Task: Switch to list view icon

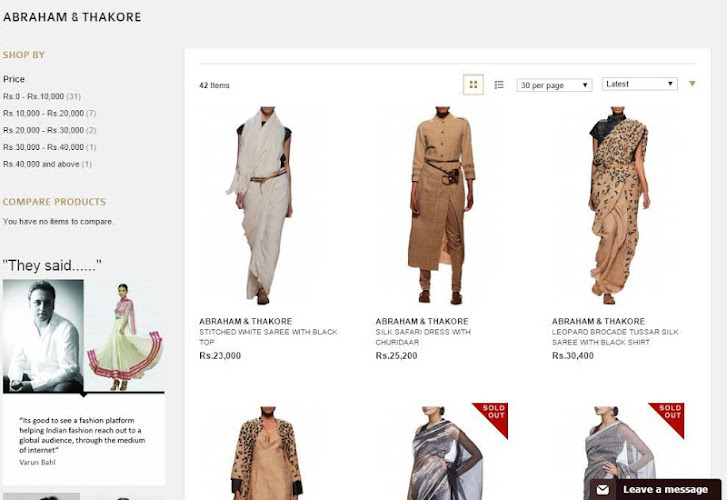Action: (x=499, y=84)
